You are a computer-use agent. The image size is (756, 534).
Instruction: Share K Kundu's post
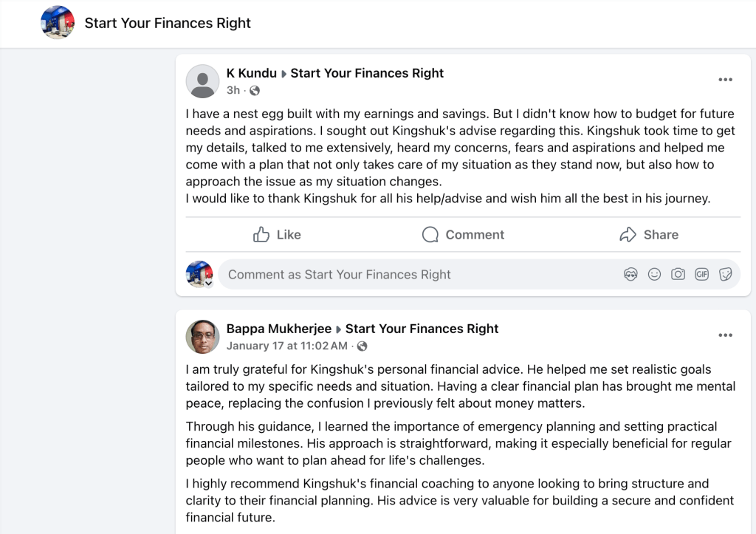(x=648, y=235)
